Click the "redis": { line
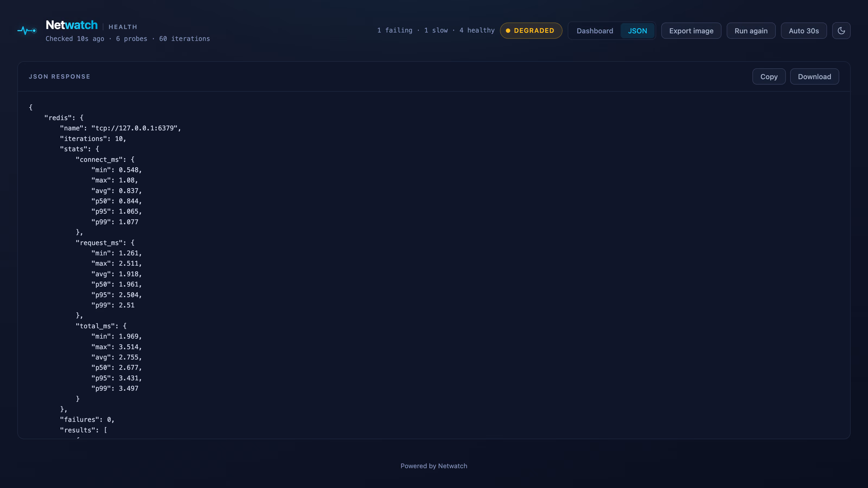868x488 pixels. [x=64, y=118]
